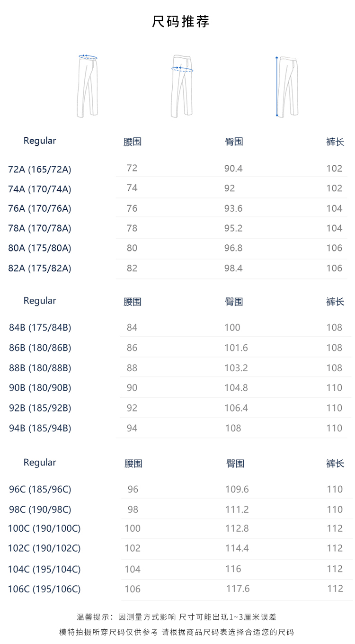Click the hip value 106.4
This screenshot has height=644, width=355.
[236, 408]
